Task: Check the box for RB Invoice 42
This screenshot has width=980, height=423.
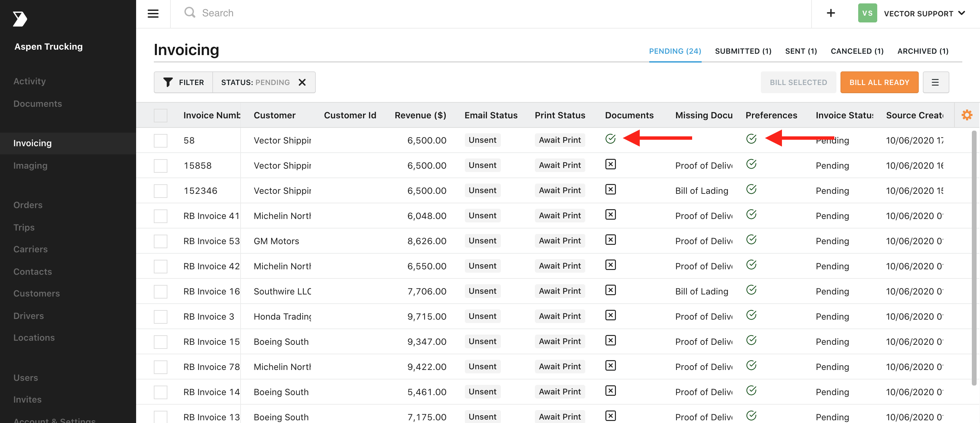Action: pos(161,266)
